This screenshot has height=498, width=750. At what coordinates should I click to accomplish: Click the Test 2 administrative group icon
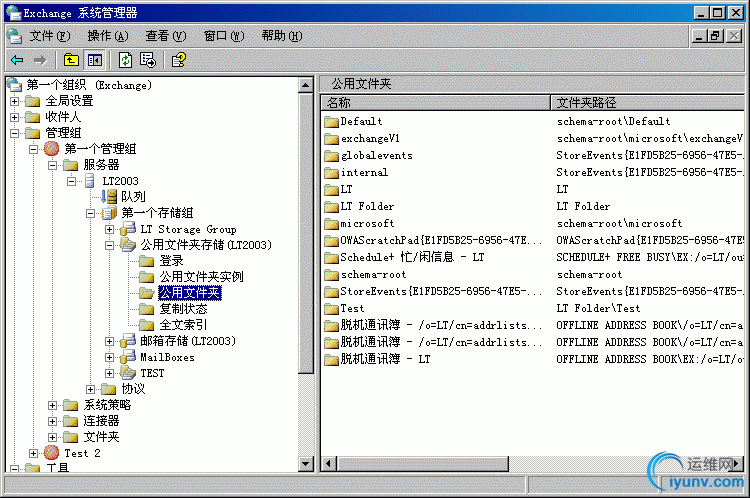[x=51, y=453]
